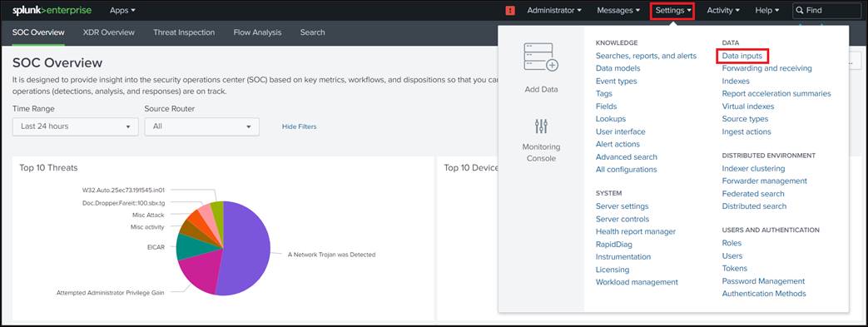Click 'W32.Auto.25ec73.191545.in01' chart label
The height and width of the screenshot is (327, 868).
[123, 191]
